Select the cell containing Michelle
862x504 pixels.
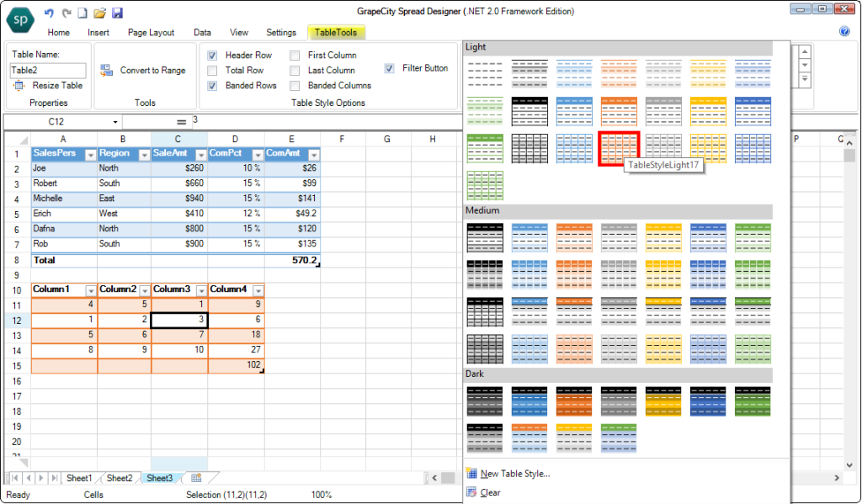point(64,199)
